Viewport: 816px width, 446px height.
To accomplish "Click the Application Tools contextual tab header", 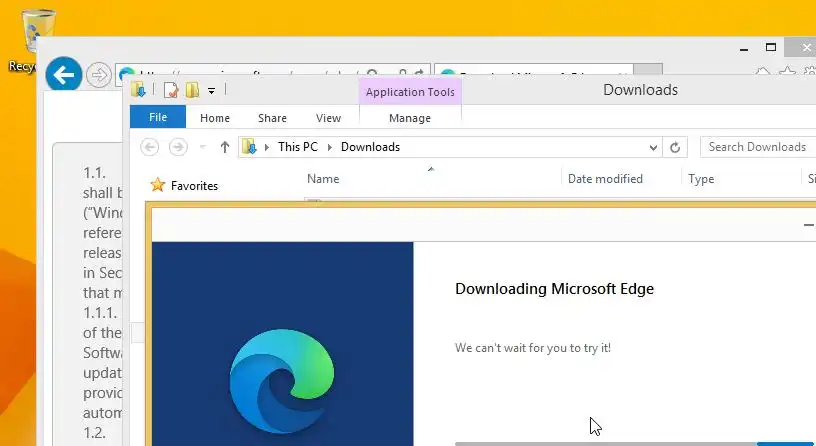I will pyautogui.click(x=410, y=92).
